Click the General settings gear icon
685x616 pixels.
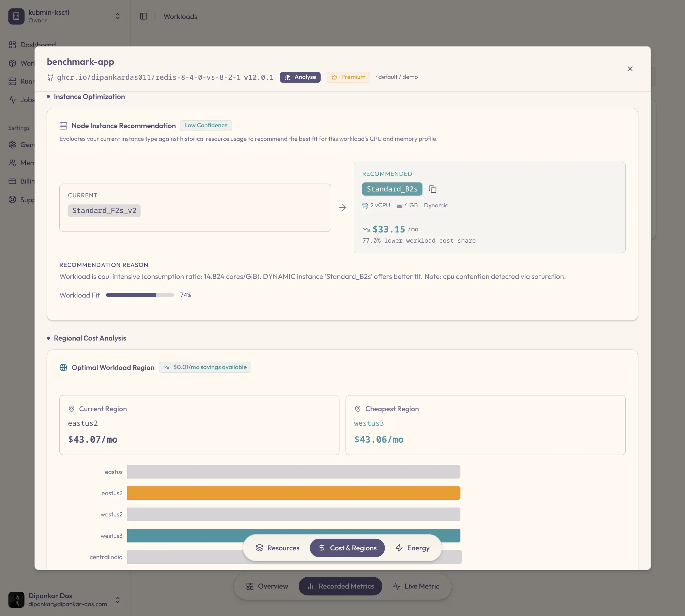click(12, 145)
